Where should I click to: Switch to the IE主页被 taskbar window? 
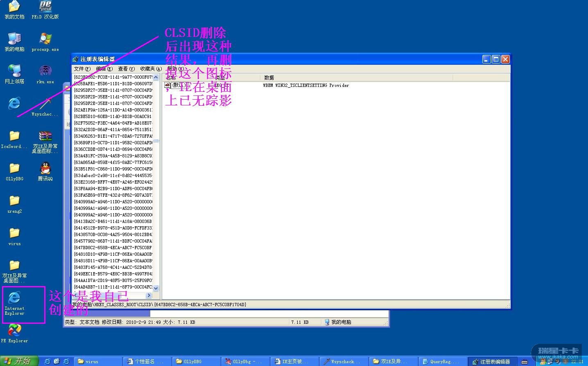coord(295,361)
